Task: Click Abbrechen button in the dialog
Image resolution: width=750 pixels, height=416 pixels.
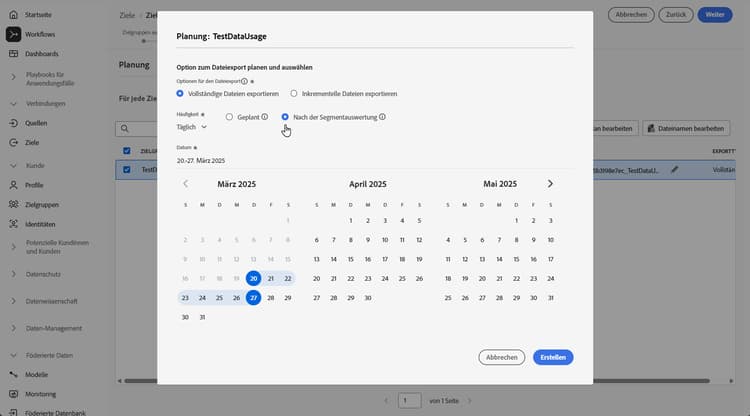Action: tap(501, 357)
